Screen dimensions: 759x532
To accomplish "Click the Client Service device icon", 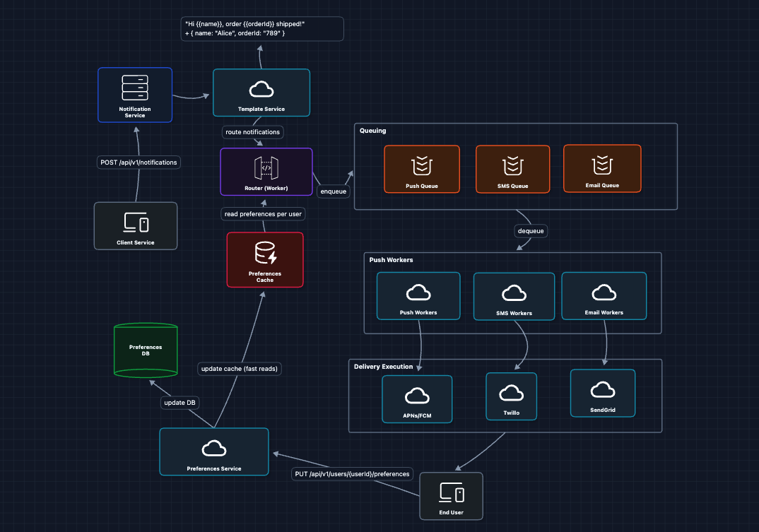I will [x=136, y=223].
